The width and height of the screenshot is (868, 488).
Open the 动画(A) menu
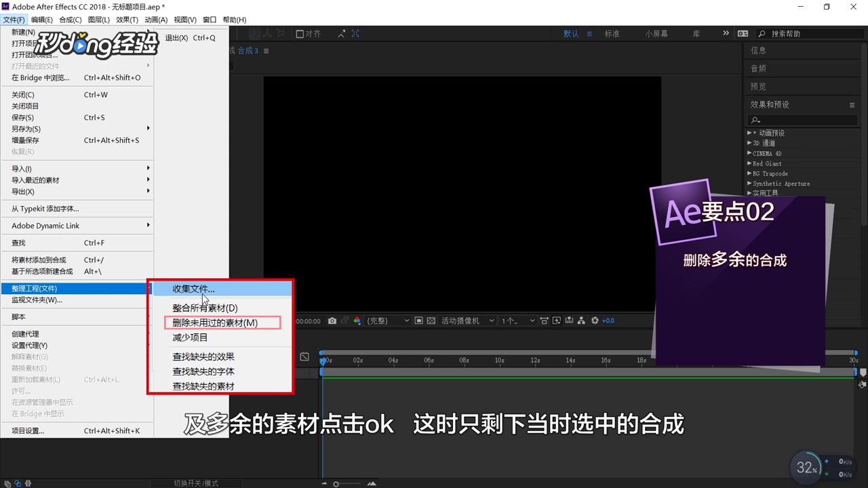tap(155, 20)
